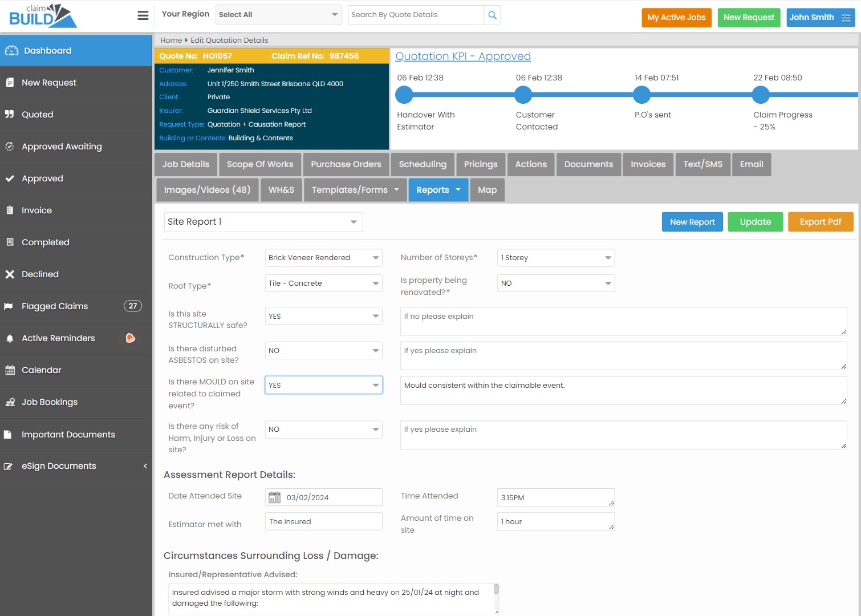Click the Claim Progress 25% milestone marker
Viewport: 861px width, 616px height.
760,95
